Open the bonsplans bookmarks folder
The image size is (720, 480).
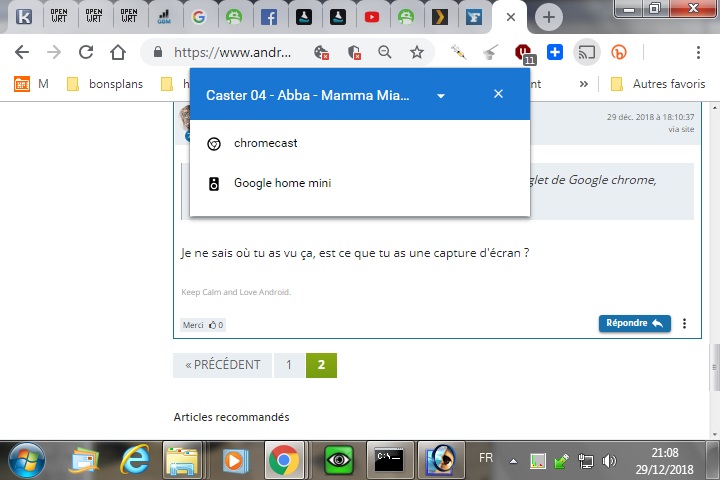tap(105, 84)
